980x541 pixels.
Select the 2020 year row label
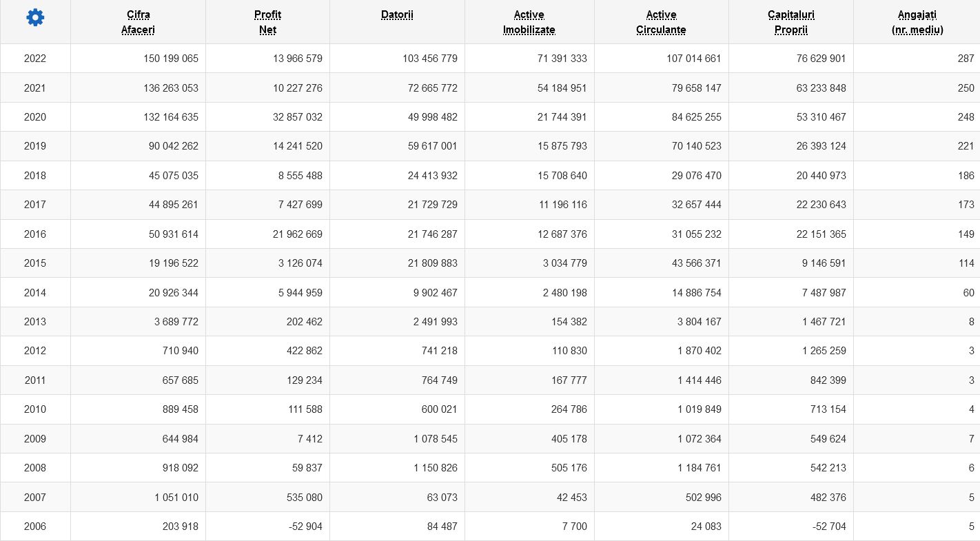[x=35, y=117]
